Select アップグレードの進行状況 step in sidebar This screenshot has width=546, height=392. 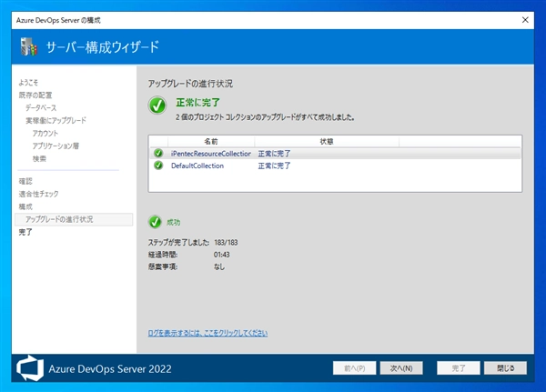coord(74,219)
